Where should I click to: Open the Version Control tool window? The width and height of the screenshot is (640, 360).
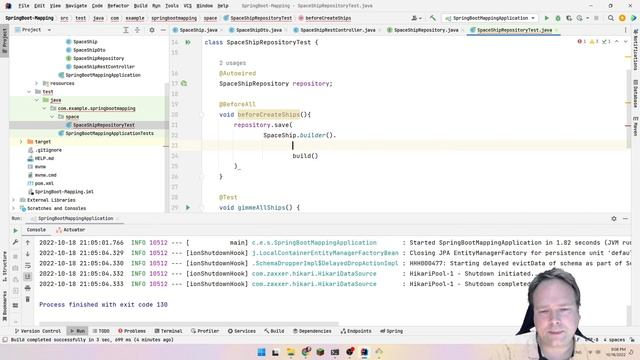(38, 331)
